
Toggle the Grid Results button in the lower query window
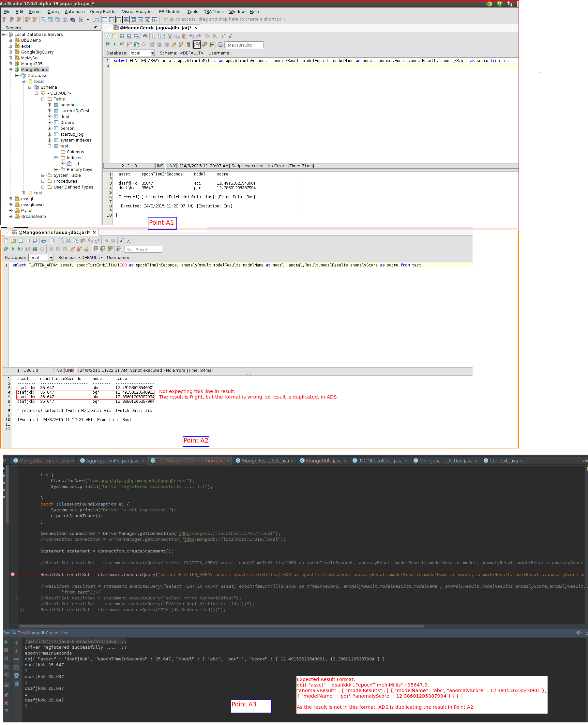(96, 249)
